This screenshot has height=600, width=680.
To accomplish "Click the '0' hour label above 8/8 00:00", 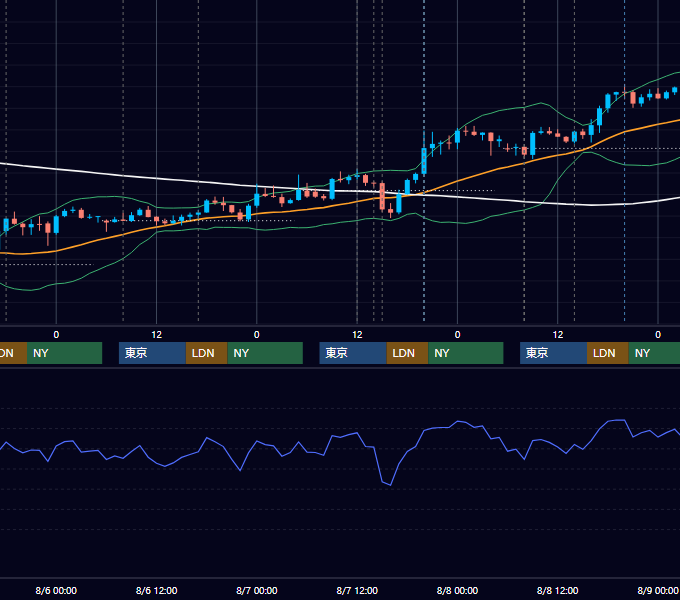I will (x=457, y=335).
